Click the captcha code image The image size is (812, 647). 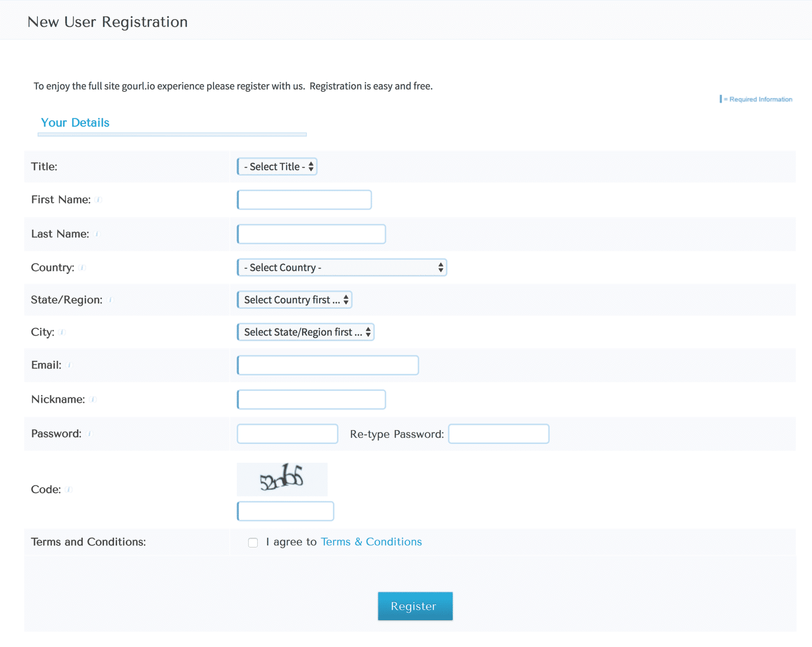282,479
